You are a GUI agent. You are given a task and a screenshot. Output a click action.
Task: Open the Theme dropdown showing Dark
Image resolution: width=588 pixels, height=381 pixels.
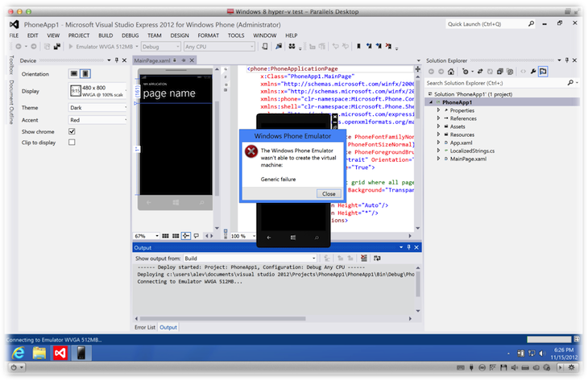tap(98, 108)
